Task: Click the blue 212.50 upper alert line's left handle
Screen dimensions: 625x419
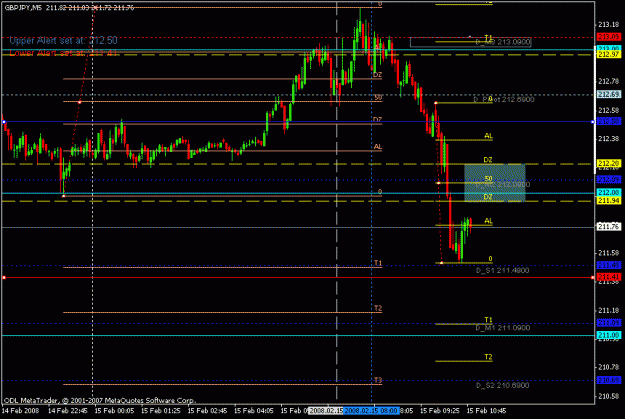Action: pos(4,122)
